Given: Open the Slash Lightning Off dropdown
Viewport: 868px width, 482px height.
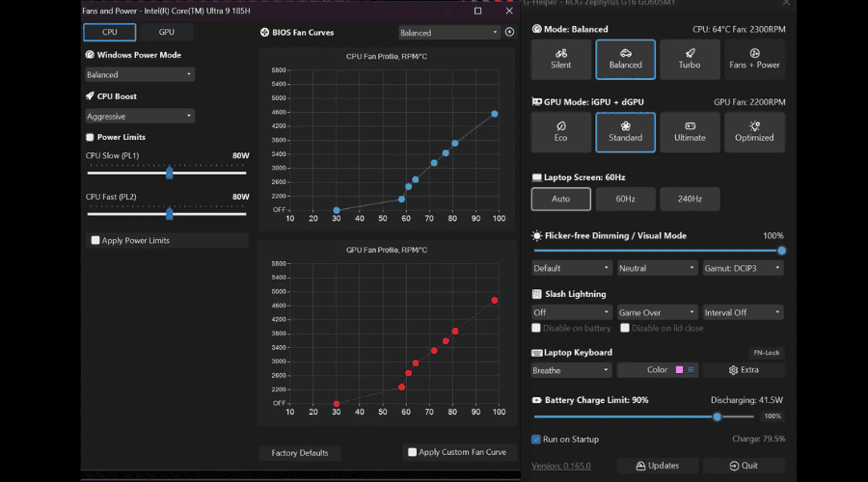Looking at the screenshot, I should click(x=571, y=312).
